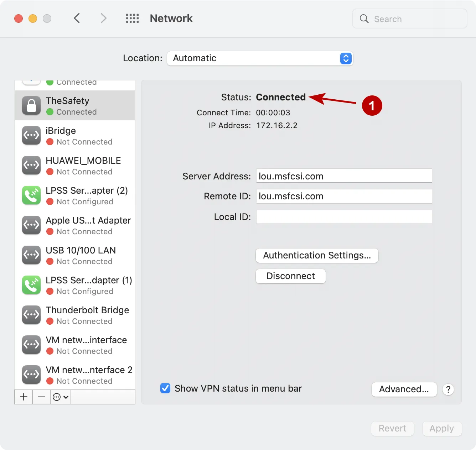This screenshot has height=450, width=476.
Task: Click inside the Local ID field
Action: pos(343,216)
